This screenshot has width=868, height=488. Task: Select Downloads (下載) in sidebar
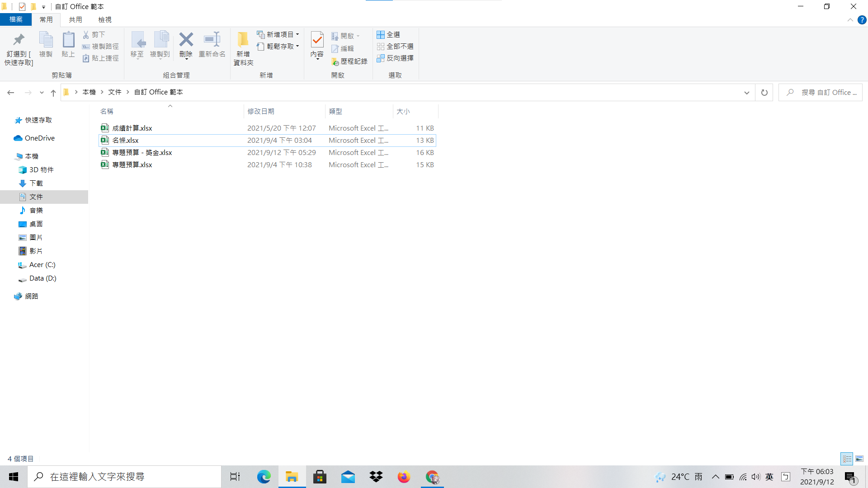(36, 183)
